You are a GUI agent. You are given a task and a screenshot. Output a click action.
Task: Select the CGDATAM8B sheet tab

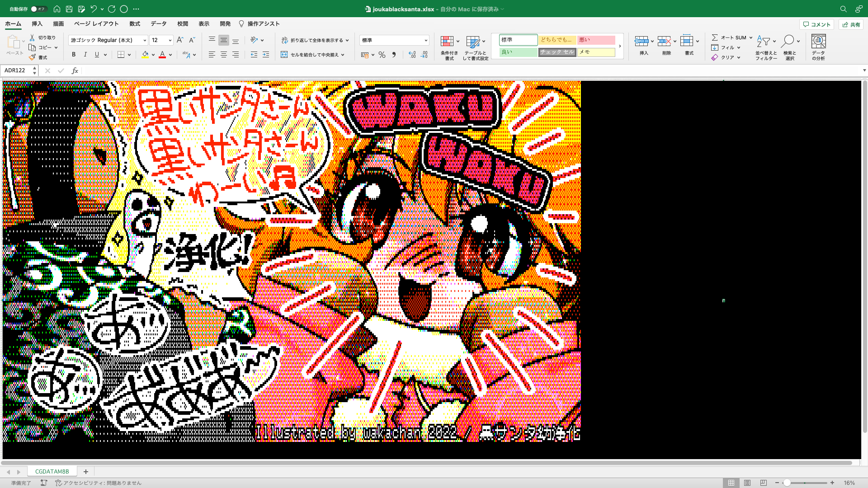(x=52, y=471)
